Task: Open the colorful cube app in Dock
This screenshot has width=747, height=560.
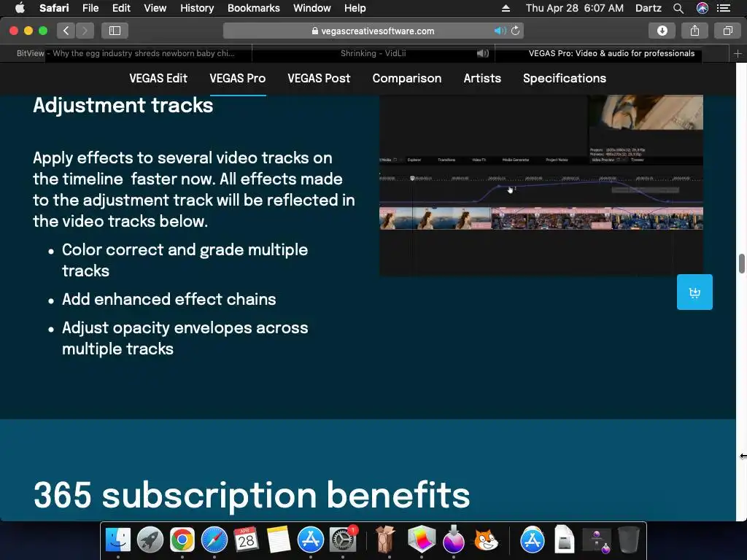Action: click(x=422, y=540)
